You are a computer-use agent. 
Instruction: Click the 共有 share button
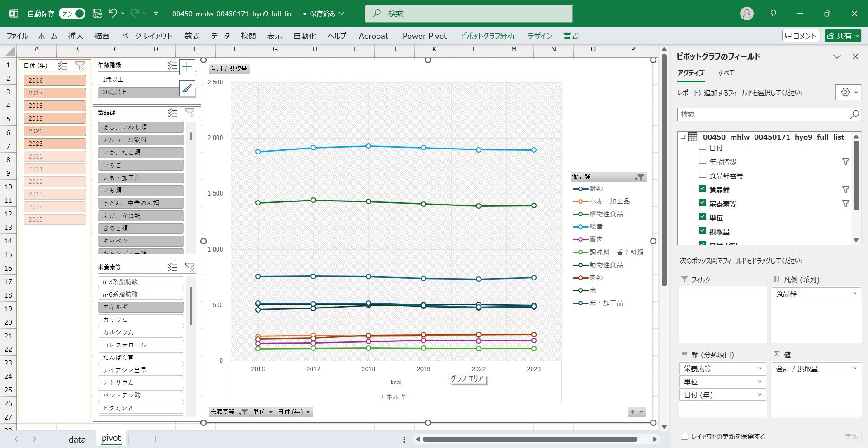[x=843, y=36]
